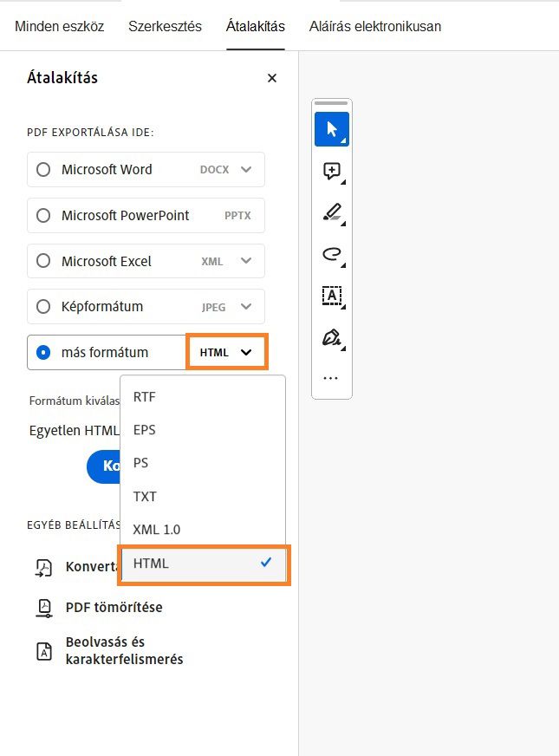
Task: Close the Átalakítás panel
Action: 271,77
